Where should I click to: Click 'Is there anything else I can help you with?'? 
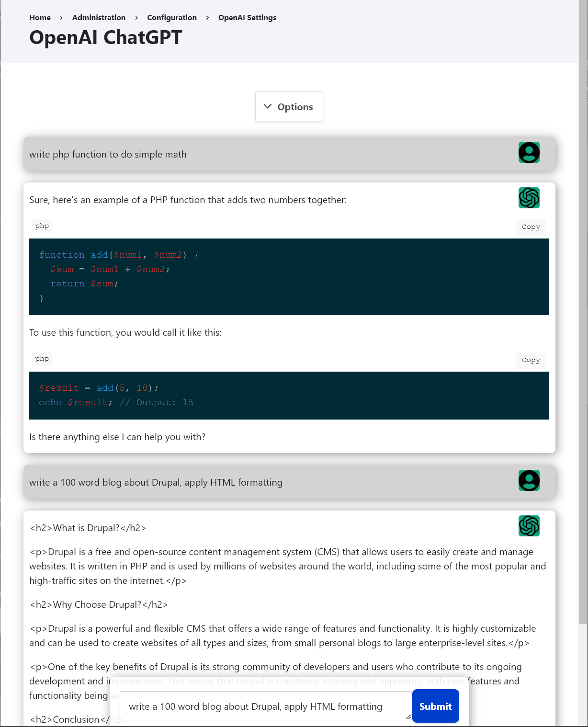(117, 437)
